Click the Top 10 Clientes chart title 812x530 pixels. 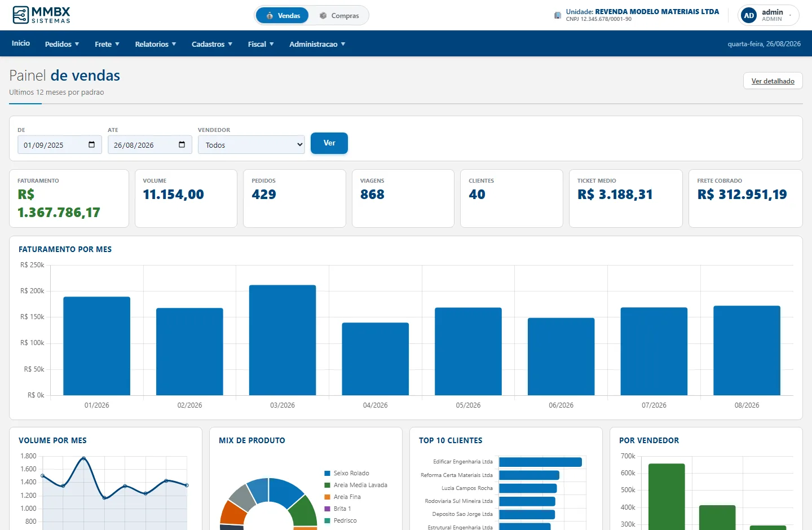(451, 440)
